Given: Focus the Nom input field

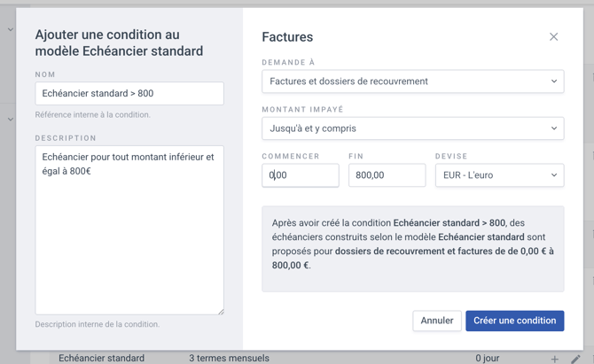Looking at the screenshot, I should (129, 94).
